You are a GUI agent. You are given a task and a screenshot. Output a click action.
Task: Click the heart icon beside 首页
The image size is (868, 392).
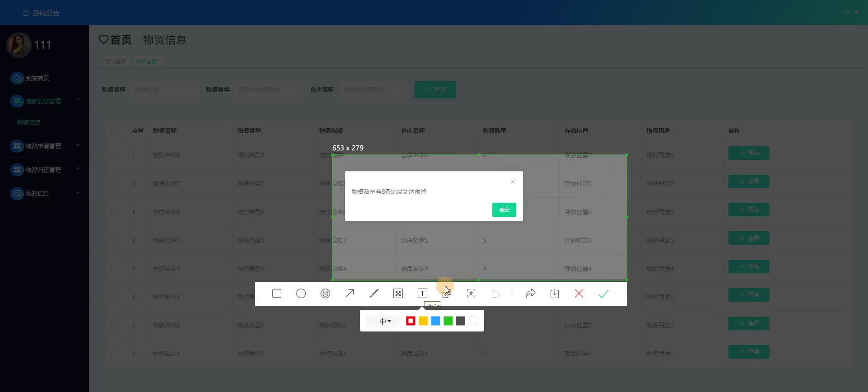click(x=104, y=40)
